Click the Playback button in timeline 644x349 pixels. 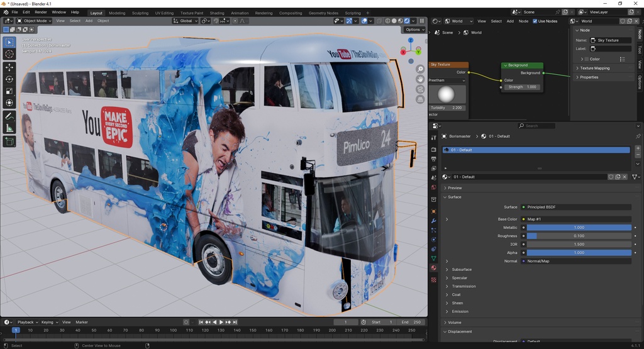click(26, 322)
